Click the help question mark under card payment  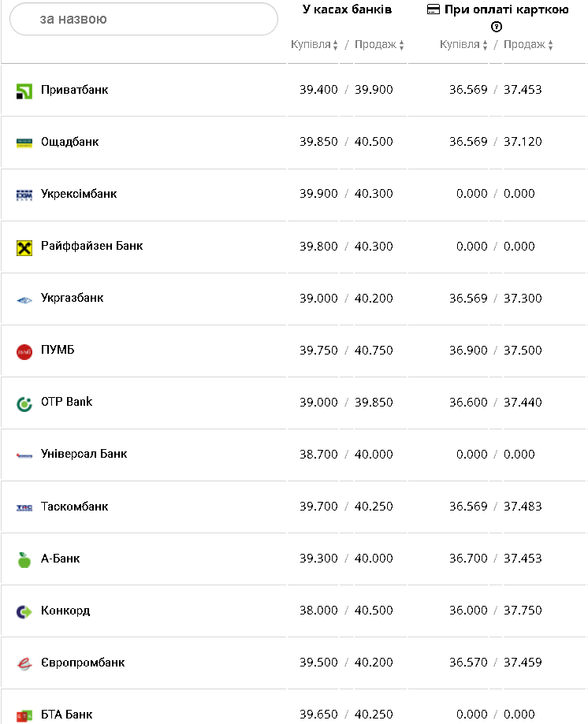point(497,27)
